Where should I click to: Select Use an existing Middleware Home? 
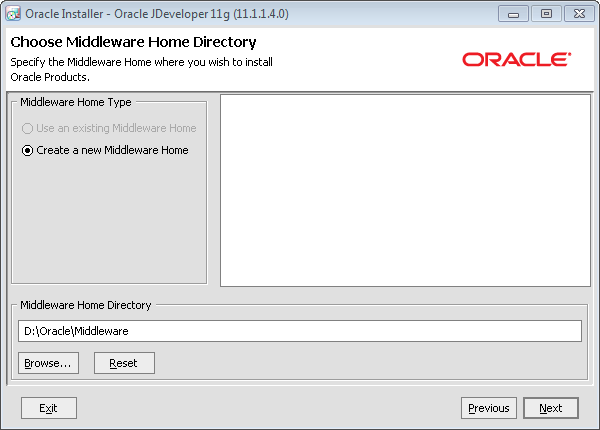click(x=109, y=128)
